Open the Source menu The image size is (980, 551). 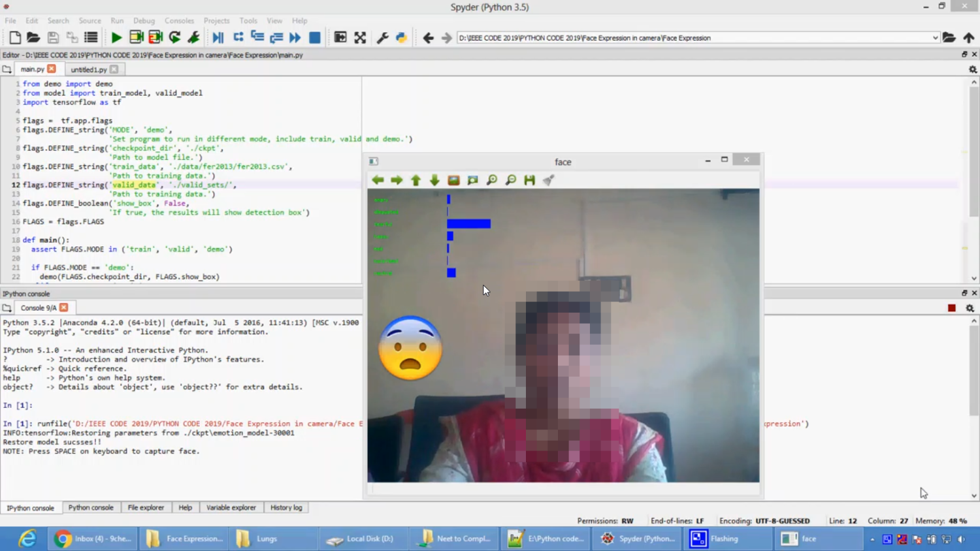90,21
